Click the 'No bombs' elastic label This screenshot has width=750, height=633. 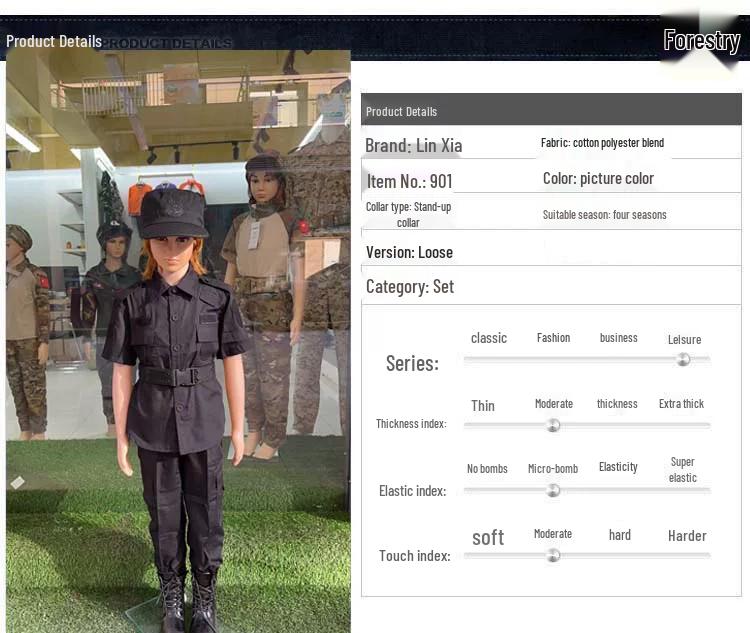click(x=487, y=469)
